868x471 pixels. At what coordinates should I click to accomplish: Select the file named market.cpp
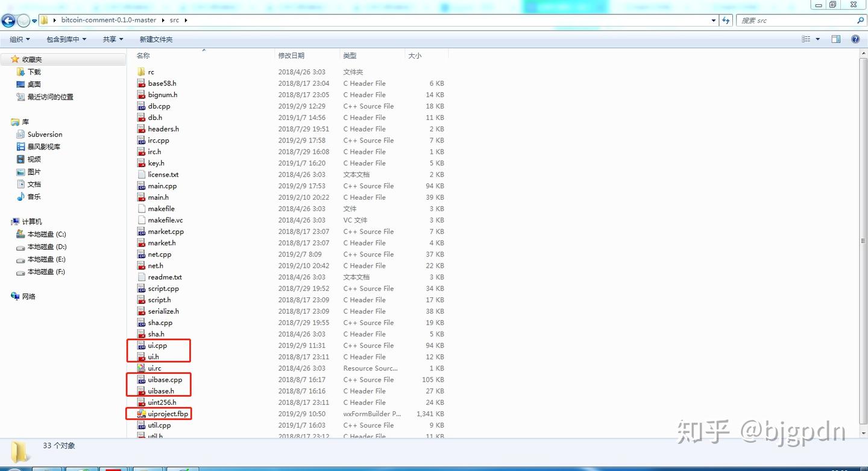(166, 232)
